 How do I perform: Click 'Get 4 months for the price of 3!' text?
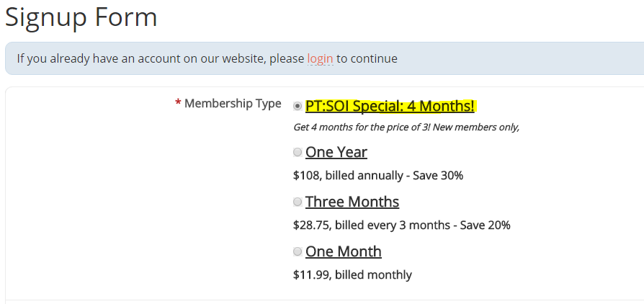coord(367,128)
